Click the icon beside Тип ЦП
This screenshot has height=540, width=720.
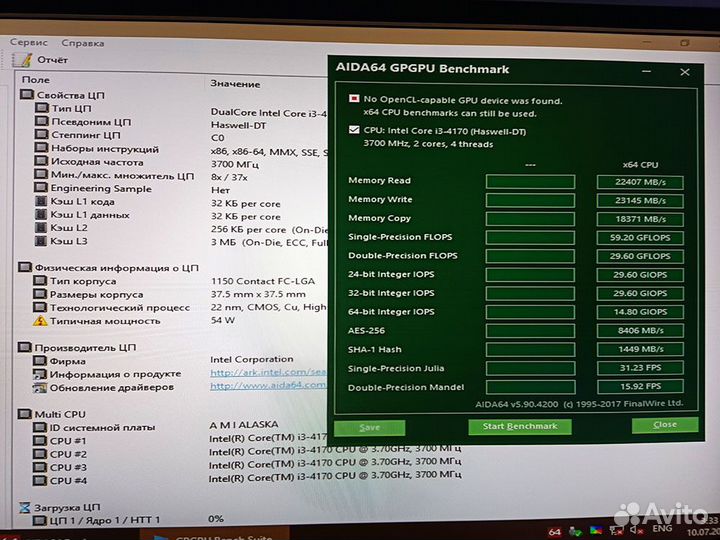coord(42,108)
